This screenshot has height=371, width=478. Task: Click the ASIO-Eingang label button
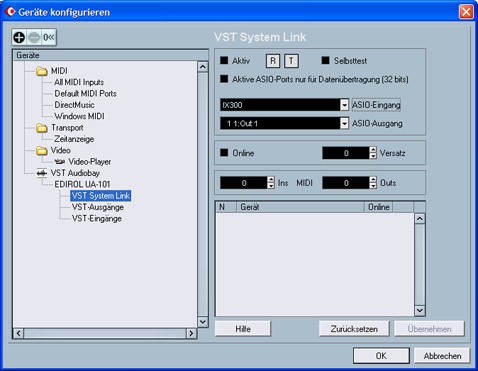[x=376, y=105]
